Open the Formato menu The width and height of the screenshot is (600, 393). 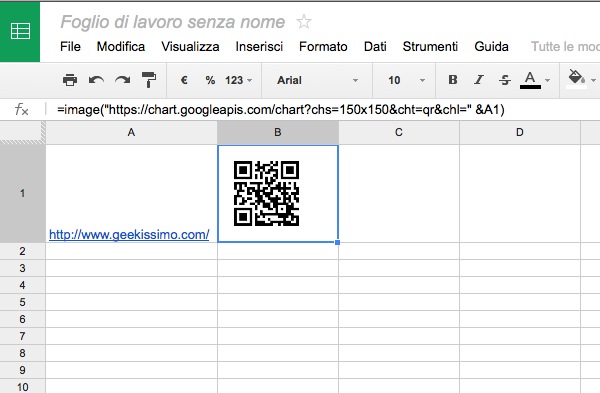tap(323, 46)
